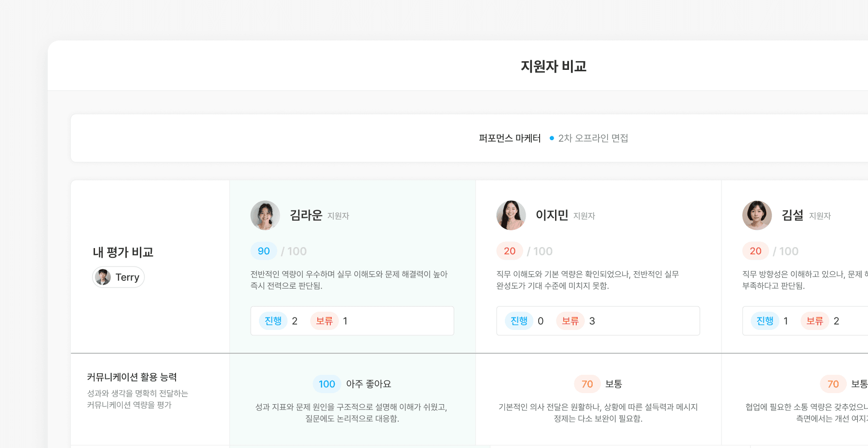The image size is (868, 448).
Task: Click the 내 평가 비교 section heading
Action: [123, 252]
